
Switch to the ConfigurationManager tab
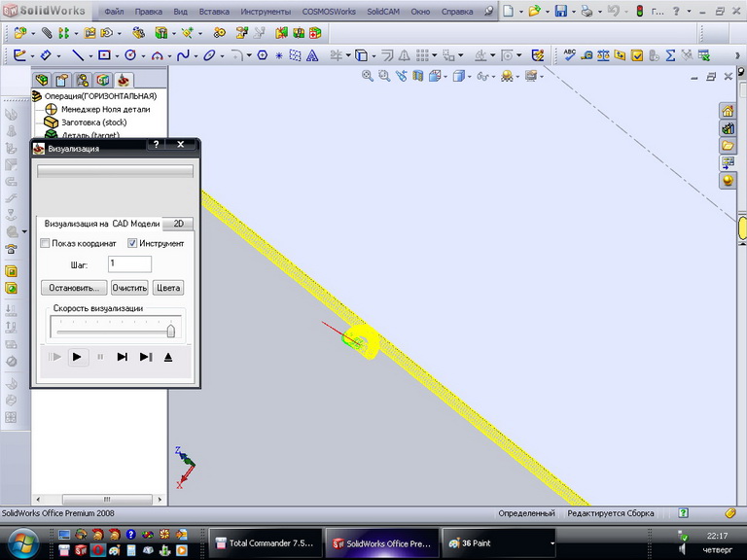click(x=83, y=80)
